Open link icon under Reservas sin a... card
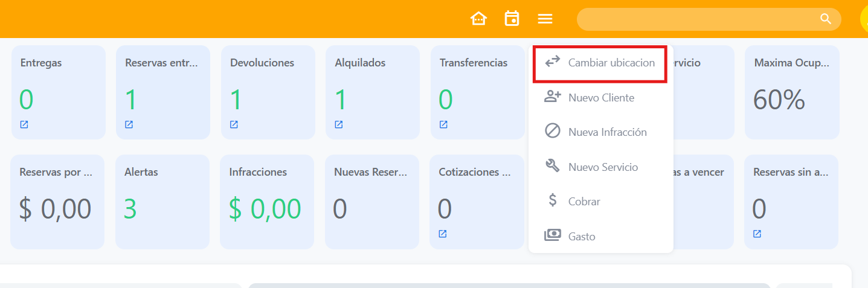Viewport: 868px width, 288px height. click(757, 234)
